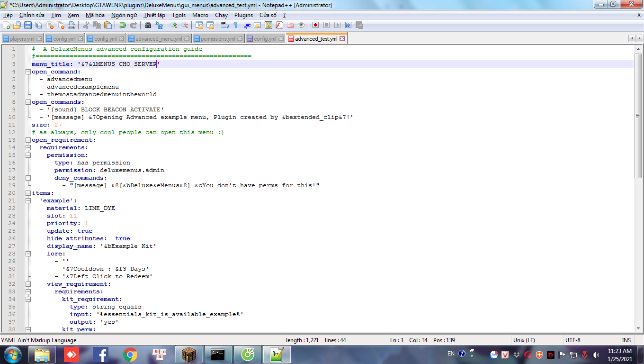Collapse the lore block fold marker
The width and height of the screenshot is (644, 364).
coord(28,254)
